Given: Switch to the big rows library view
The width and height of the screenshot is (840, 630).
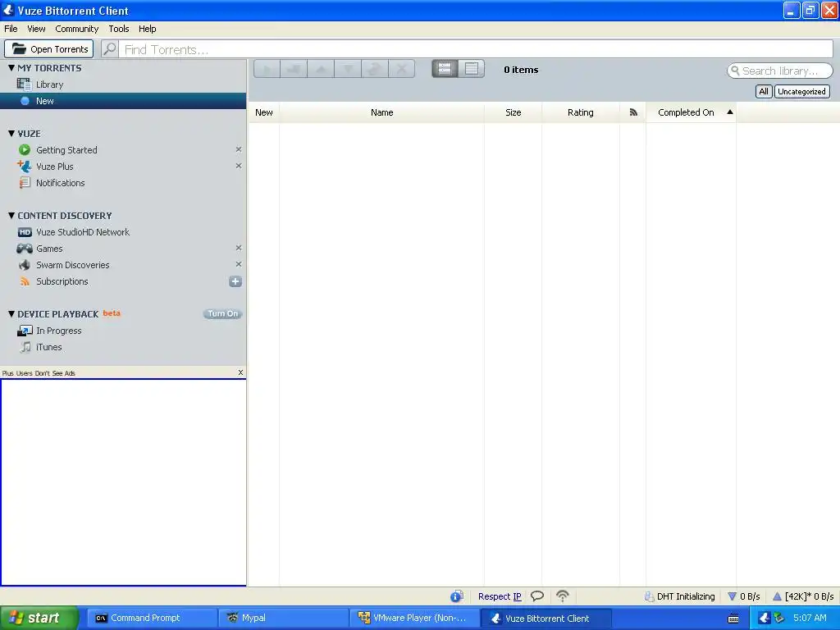Looking at the screenshot, I should point(445,69).
